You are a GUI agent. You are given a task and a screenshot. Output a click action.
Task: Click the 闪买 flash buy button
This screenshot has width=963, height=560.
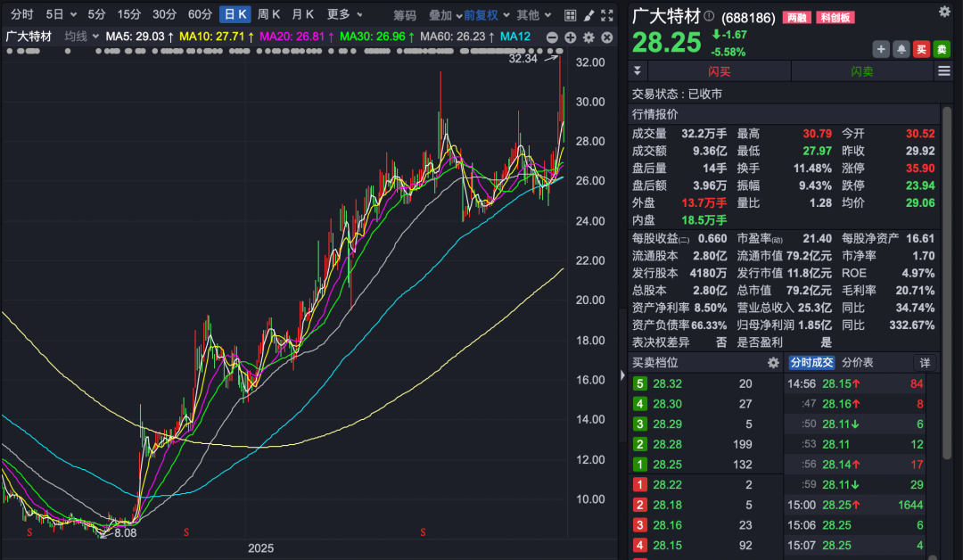pos(720,71)
